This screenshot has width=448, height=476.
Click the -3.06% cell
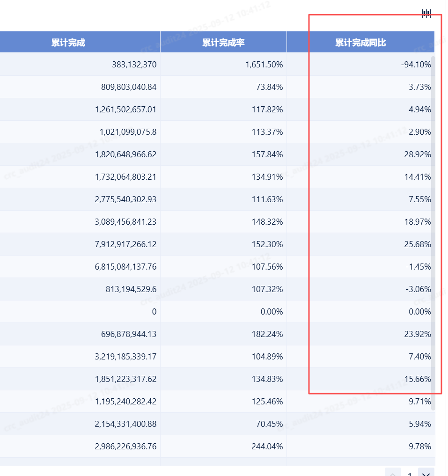418,289
